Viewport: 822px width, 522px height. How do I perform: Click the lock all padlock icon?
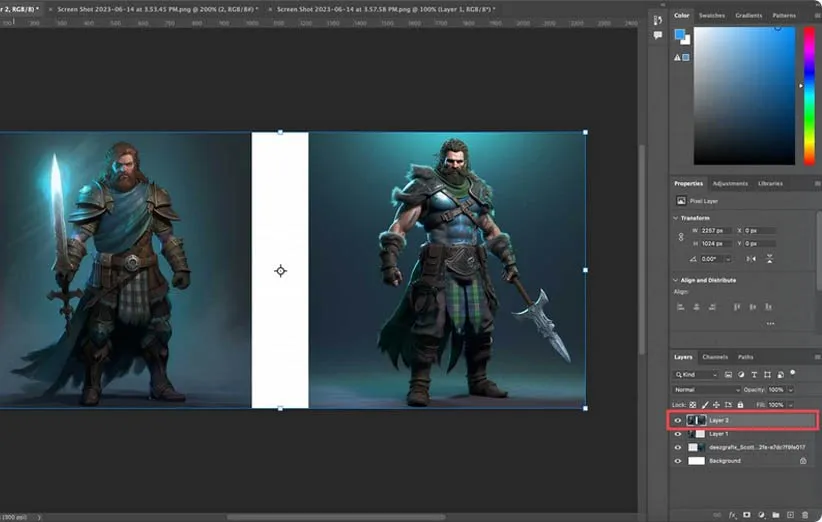tap(739, 404)
